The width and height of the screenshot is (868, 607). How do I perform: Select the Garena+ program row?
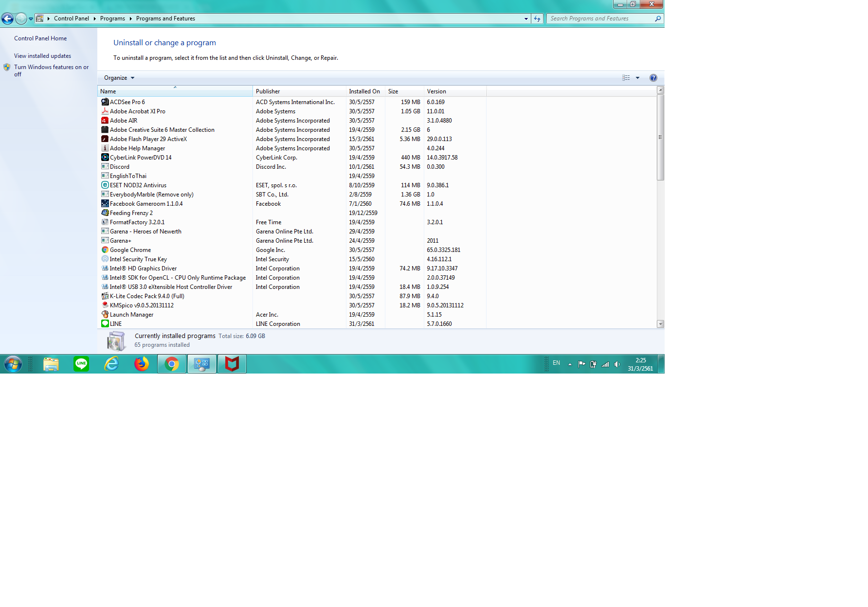point(292,240)
